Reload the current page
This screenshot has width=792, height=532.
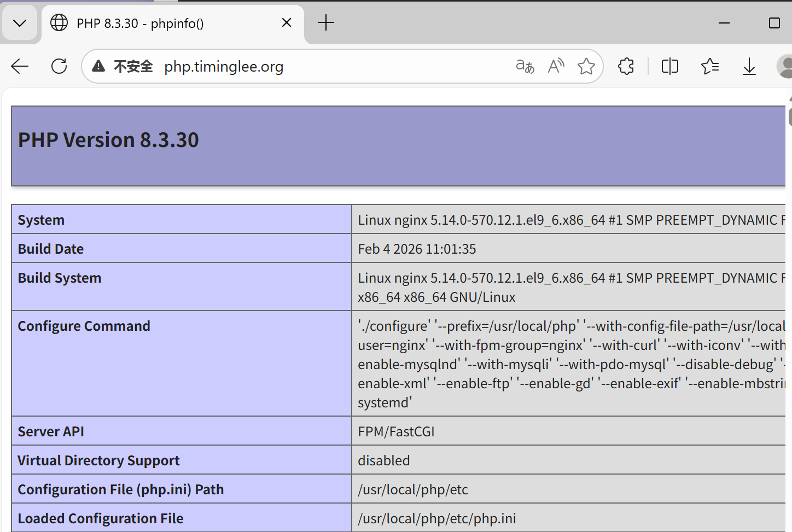[x=59, y=67]
